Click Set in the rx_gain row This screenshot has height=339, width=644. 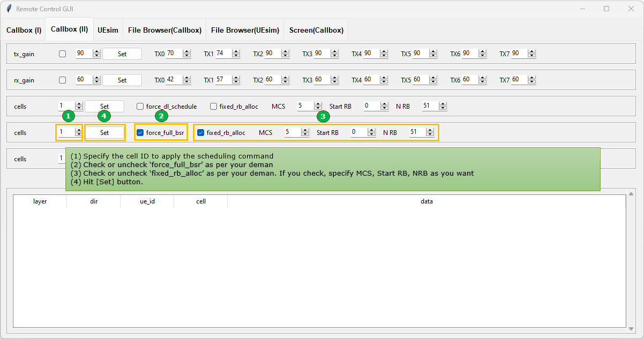pyautogui.click(x=122, y=80)
